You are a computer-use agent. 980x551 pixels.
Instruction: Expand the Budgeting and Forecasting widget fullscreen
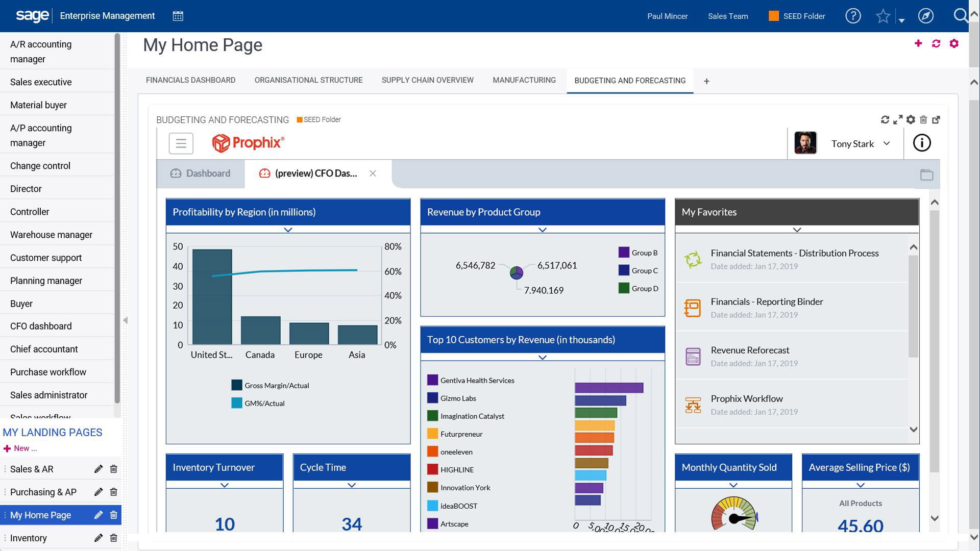pyautogui.click(x=898, y=119)
